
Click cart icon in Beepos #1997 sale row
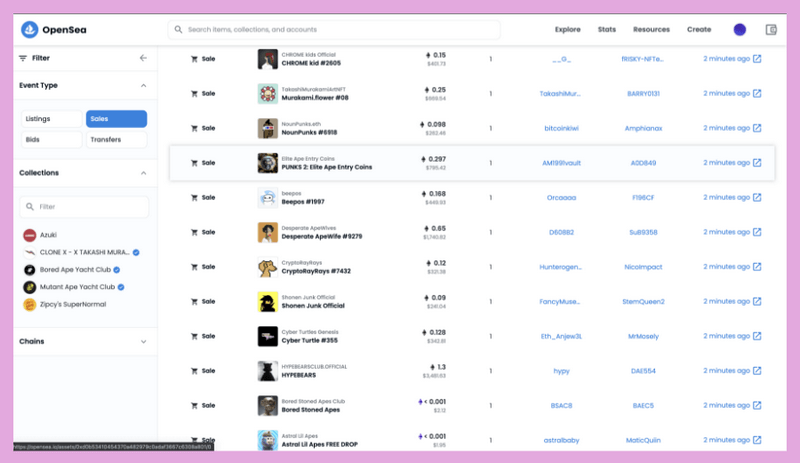[x=194, y=198]
